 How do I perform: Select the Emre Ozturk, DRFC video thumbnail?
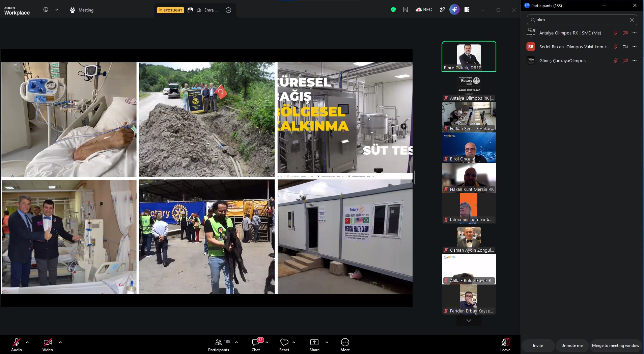tap(469, 56)
